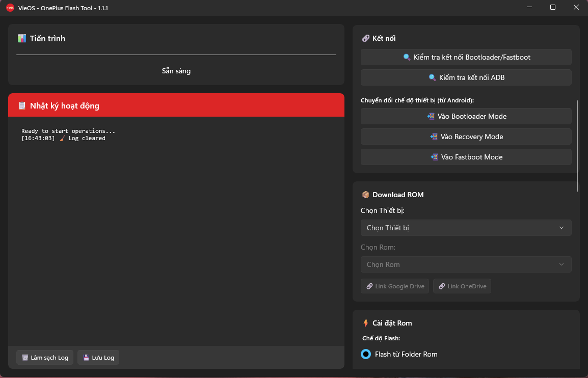Click the VieOS app logo in title bar
This screenshot has height=378, width=588.
pos(10,8)
